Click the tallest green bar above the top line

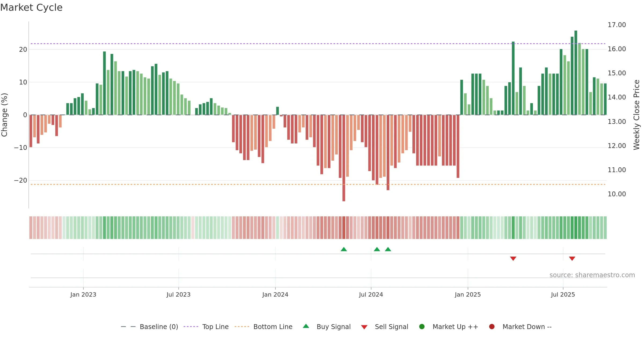click(x=576, y=73)
